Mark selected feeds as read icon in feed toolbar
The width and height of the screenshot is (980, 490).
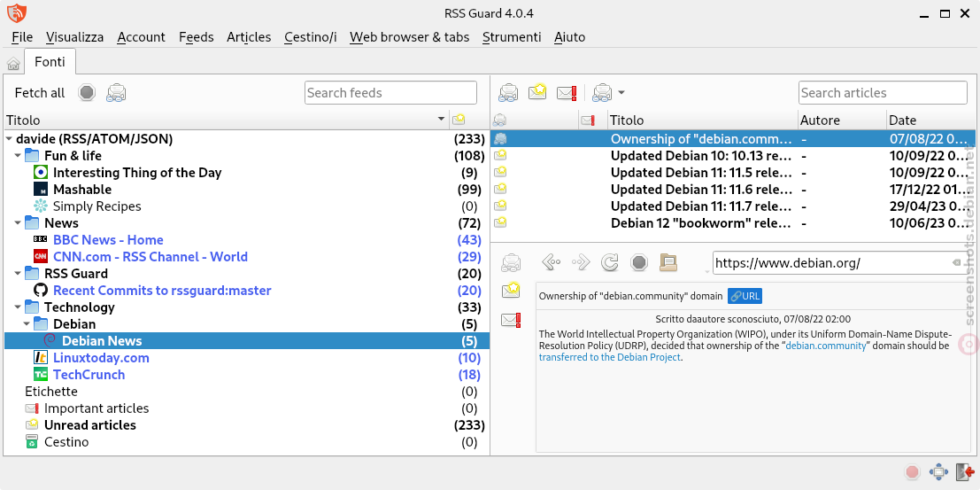pos(116,93)
